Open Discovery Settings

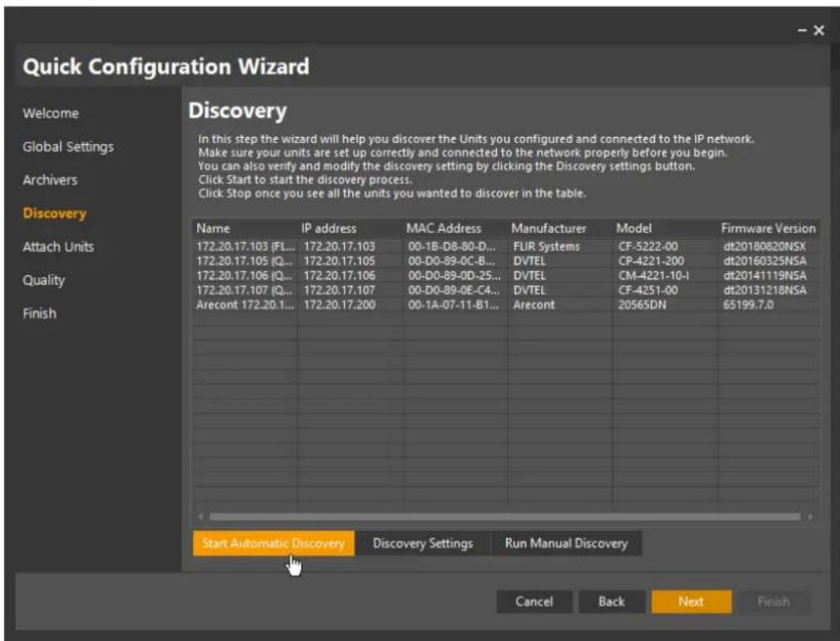422,544
